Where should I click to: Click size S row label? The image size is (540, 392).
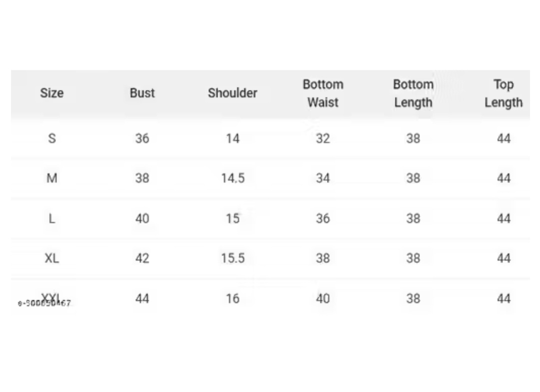[51, 139]
